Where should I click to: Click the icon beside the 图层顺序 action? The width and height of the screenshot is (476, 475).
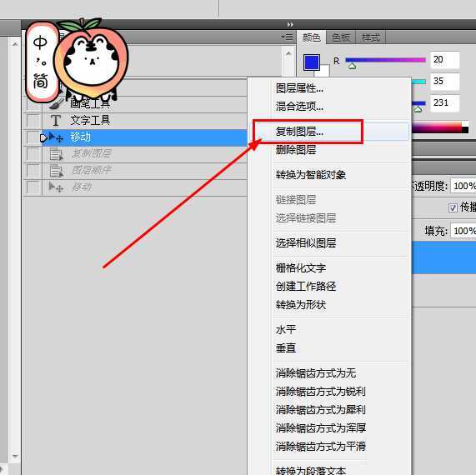click(x=56, y=171)
